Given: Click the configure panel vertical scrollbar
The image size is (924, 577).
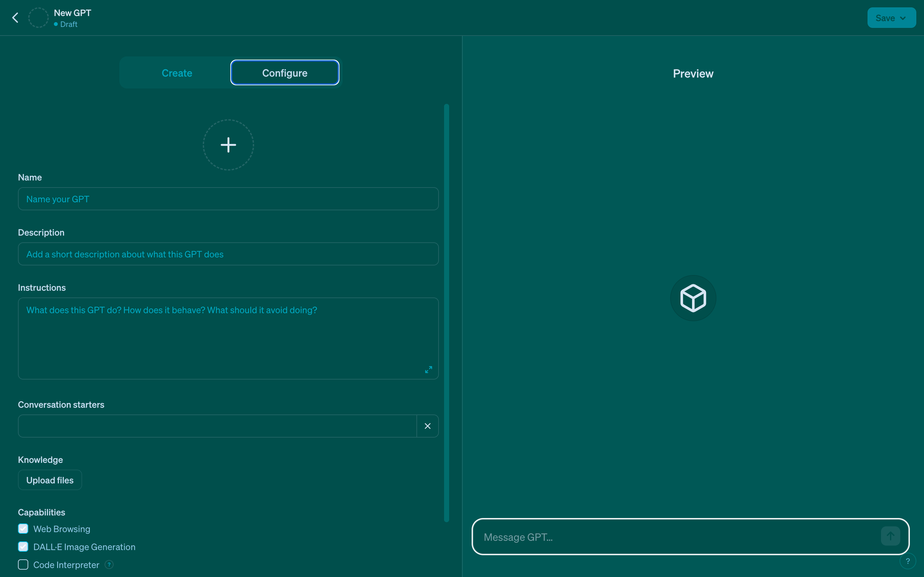Looking at the screenshot, I should tap(446, 312).
